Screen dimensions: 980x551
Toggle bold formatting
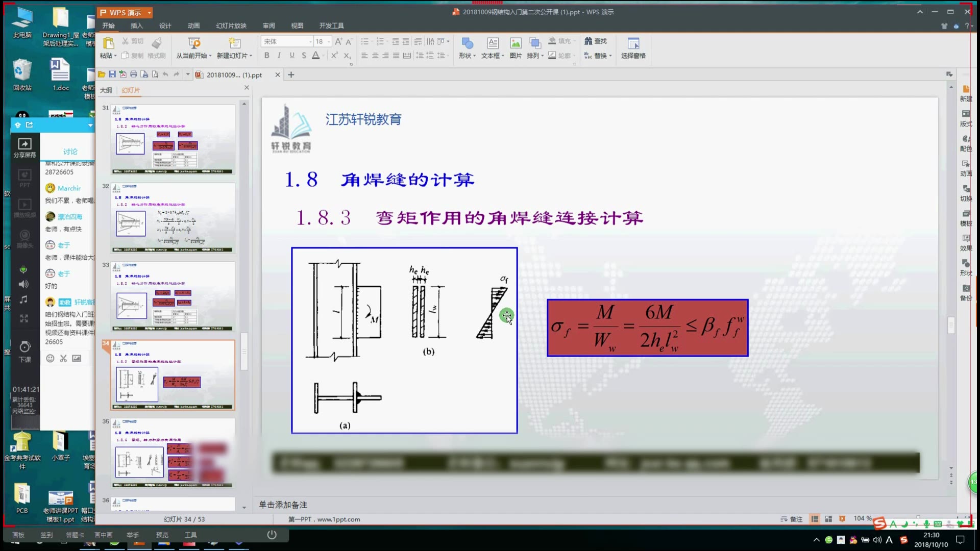[x=266, y=55]
